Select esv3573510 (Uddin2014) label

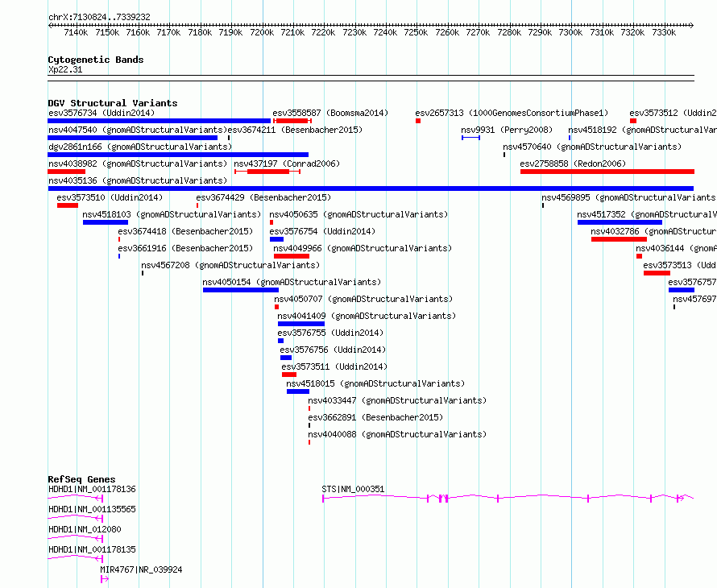coord(110,197)
